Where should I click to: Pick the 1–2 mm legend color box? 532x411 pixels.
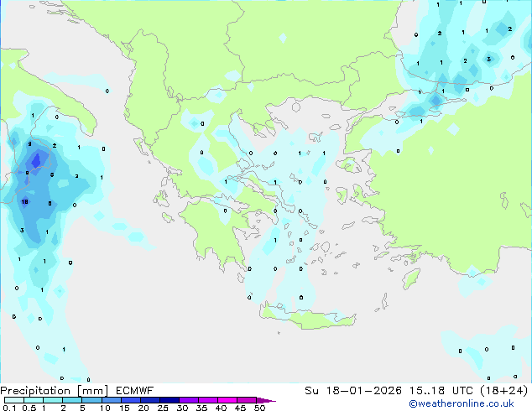53,400
